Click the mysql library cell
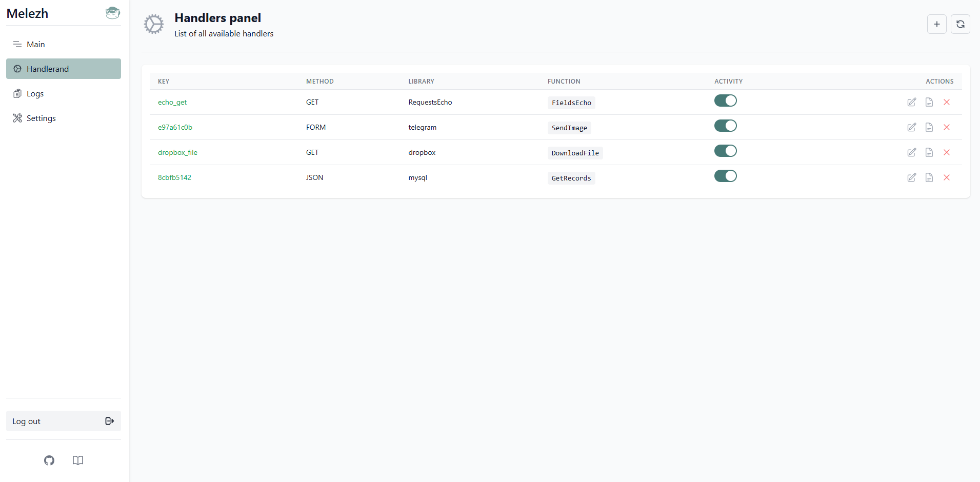 [x=417, y=177]
